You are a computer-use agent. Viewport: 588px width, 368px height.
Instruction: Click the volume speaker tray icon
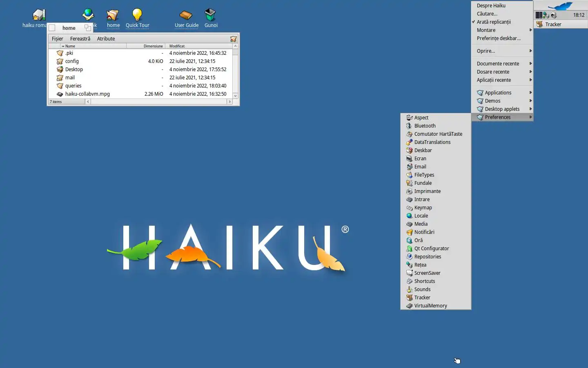(x=554, y=15)
